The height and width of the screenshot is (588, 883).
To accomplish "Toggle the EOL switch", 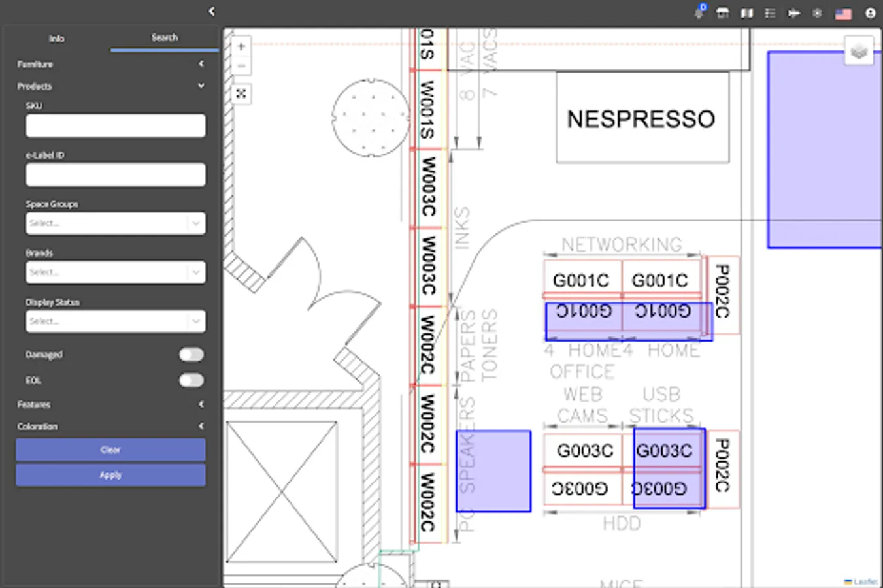I will (x=192, y=380).
